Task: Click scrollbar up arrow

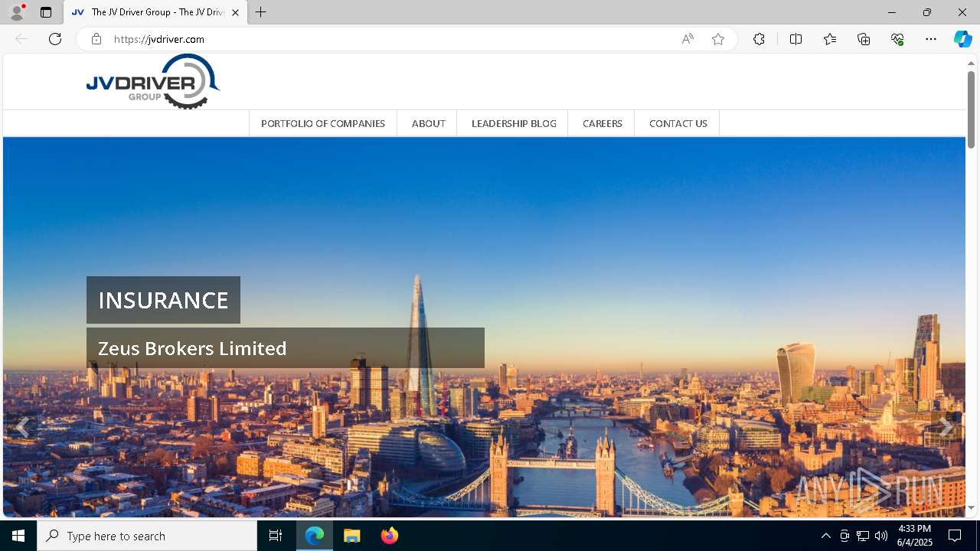Action: [x=971, y=63]
